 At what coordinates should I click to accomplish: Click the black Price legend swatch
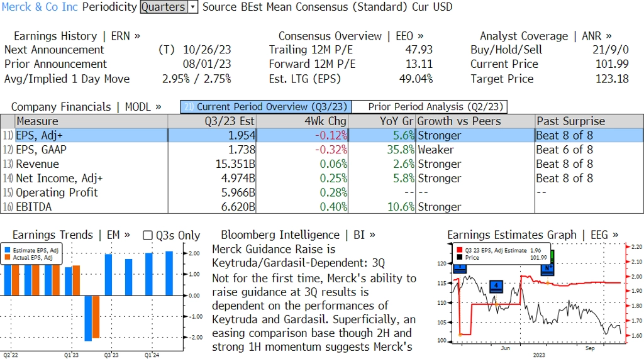pos(459,257)
